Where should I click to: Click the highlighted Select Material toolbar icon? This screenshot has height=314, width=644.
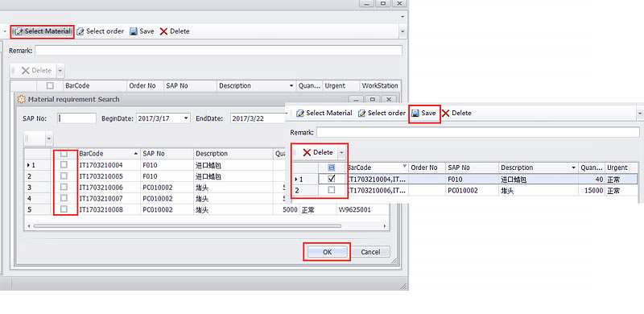19,31
